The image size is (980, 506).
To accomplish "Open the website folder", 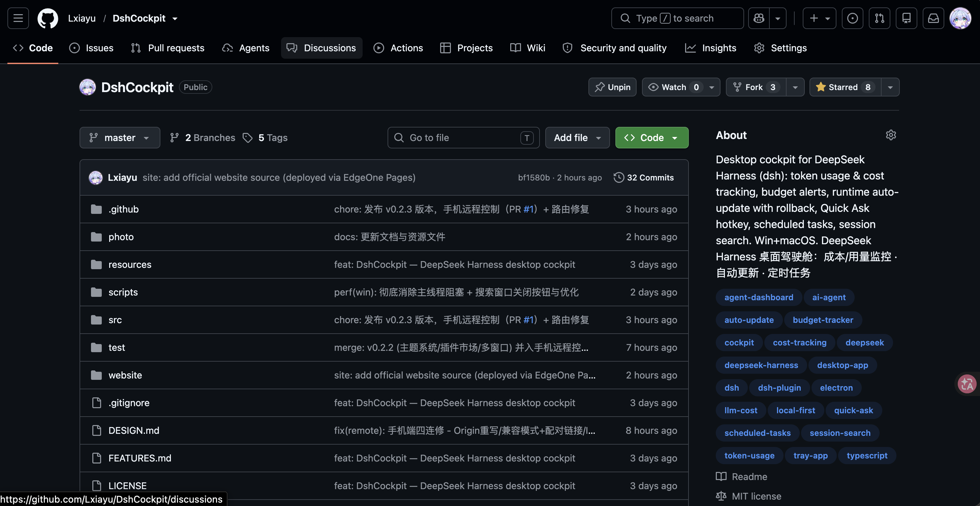I will (125, 375).
